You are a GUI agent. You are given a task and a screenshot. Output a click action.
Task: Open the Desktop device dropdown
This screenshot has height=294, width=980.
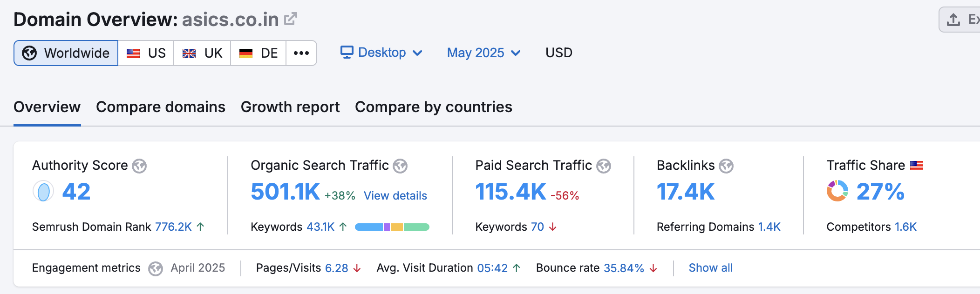click(381, 53)
